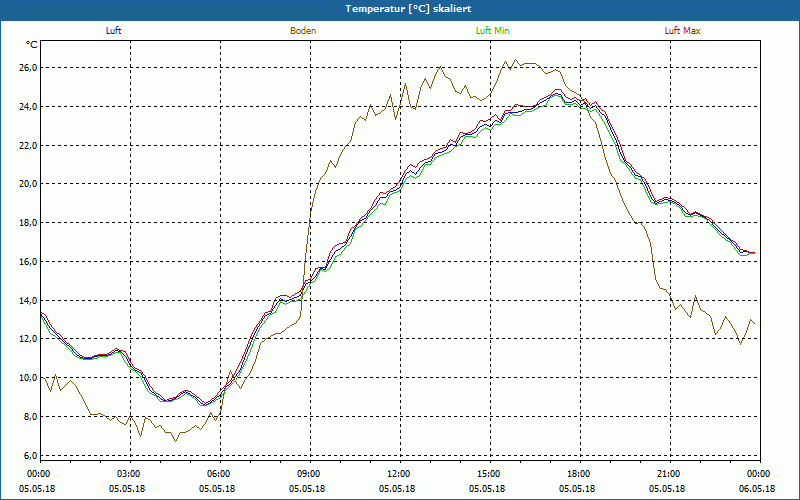
Task: Click the °C unit label
Action: tap(32, 45)
